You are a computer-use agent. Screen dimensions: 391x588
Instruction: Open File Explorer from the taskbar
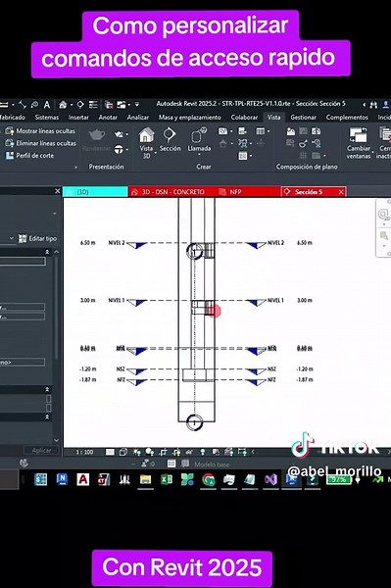click(x=145, y=479)
